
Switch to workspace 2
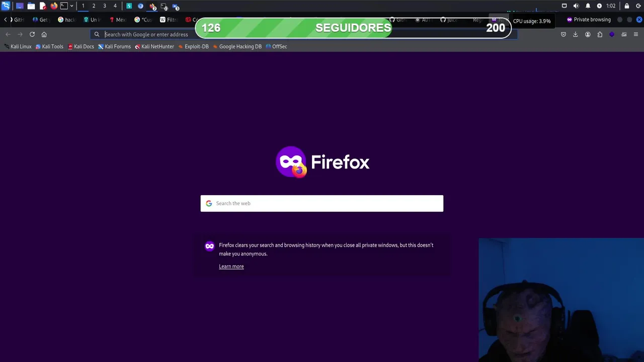[x=94, y=6]
